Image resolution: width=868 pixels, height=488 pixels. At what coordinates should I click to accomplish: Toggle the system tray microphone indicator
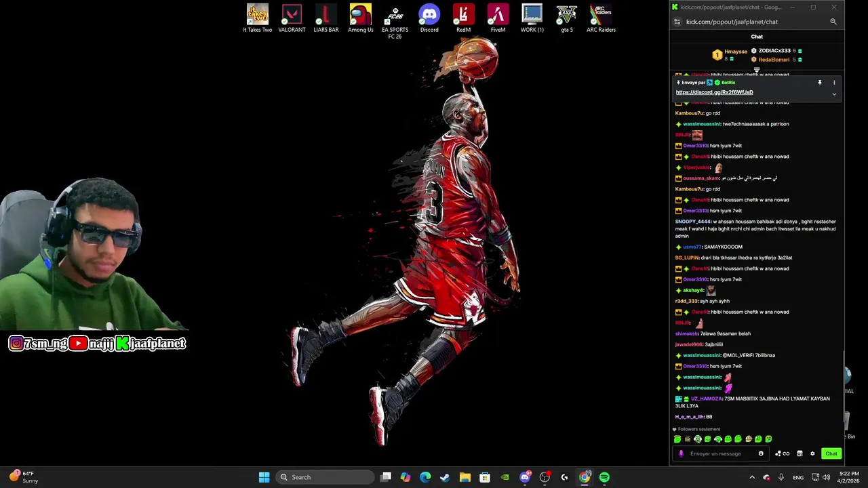[x=781, y=477]
